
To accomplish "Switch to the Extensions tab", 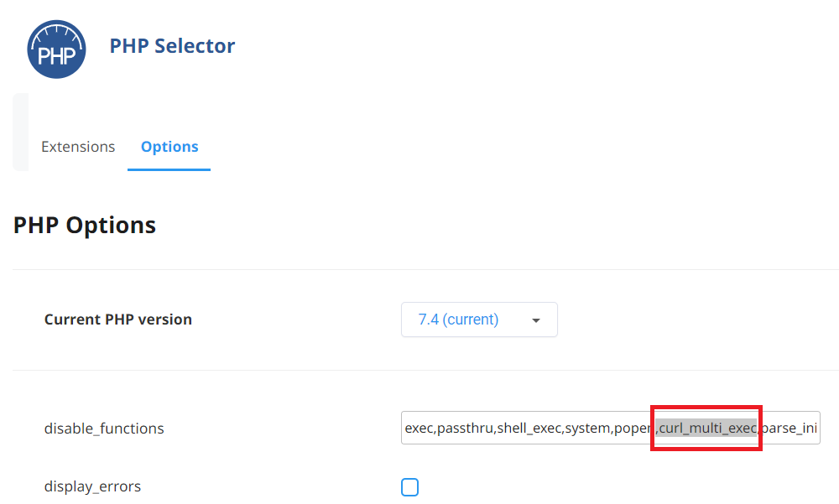I will click(x=78, y=146).
